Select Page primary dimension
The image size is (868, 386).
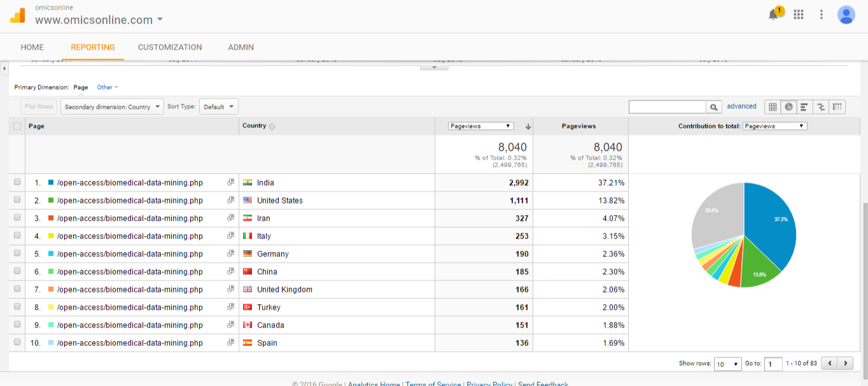81,87
